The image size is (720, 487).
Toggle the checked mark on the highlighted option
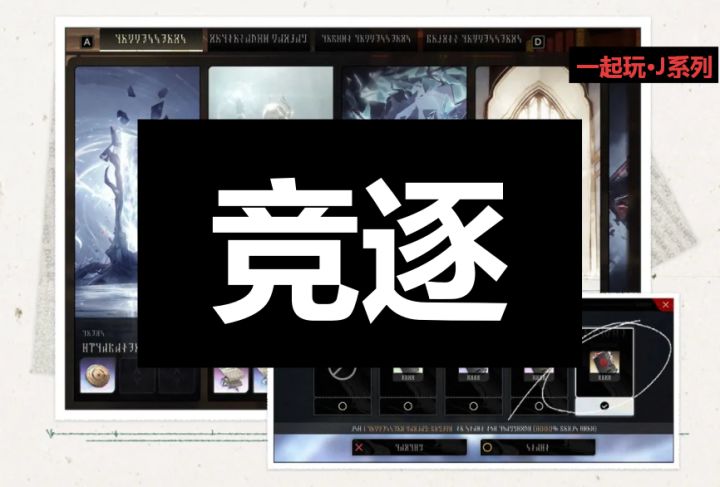(604, 406)
